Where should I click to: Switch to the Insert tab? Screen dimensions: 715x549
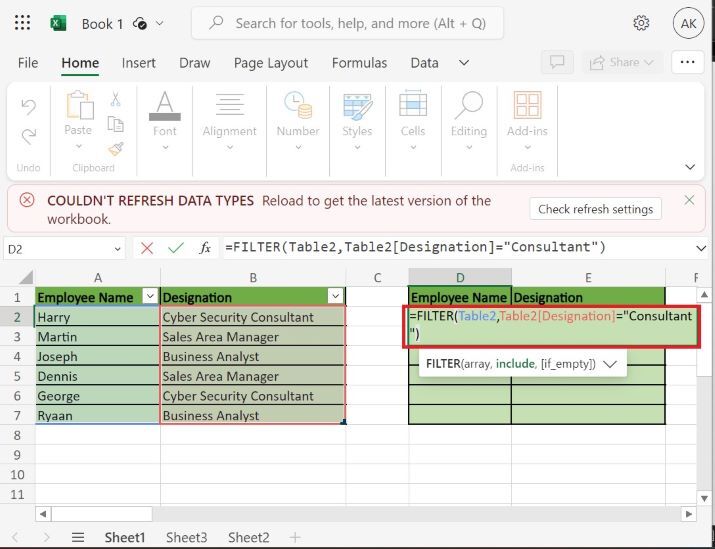coord(139,63)
